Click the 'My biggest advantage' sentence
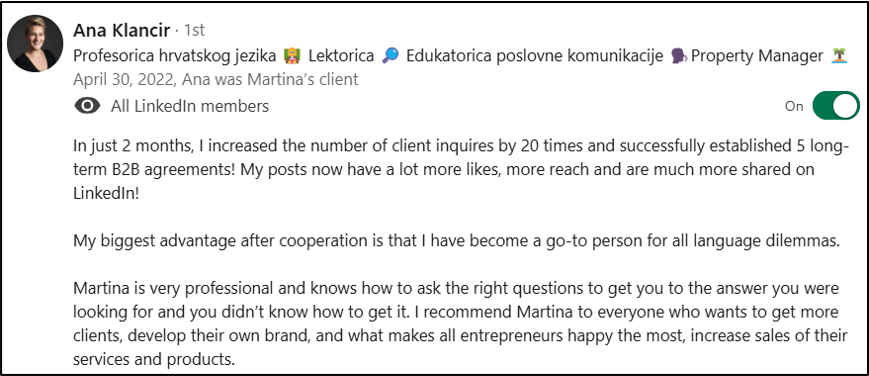 point(449,242)
